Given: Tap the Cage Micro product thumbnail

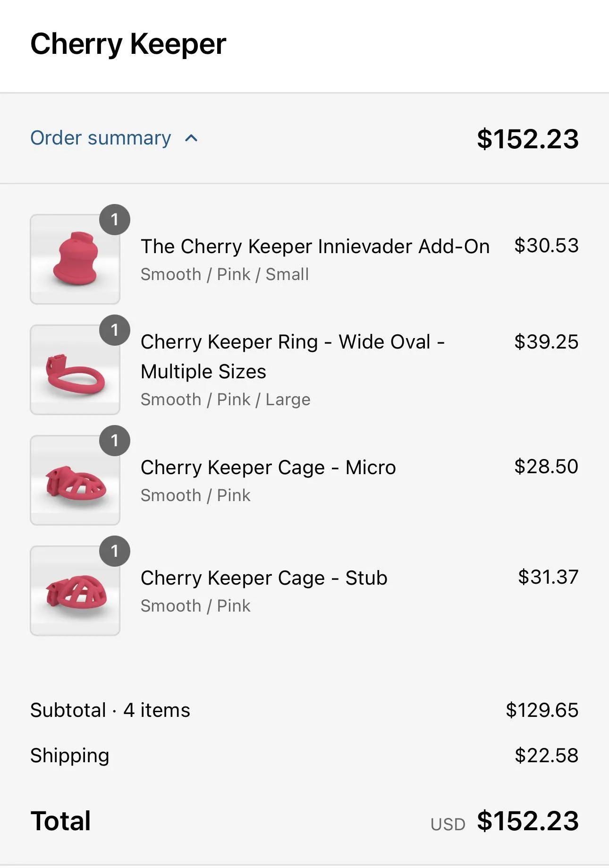Looking at the screenshot, I should pyautogui.click(x=75, y=480).
